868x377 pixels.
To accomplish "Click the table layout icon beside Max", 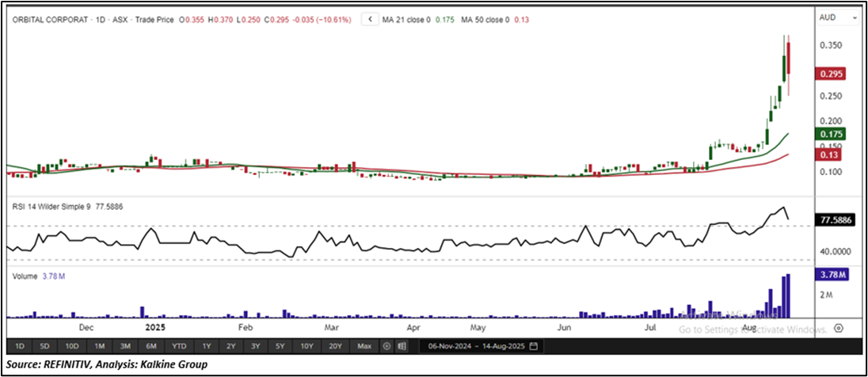I will click(x=402, y=347).
